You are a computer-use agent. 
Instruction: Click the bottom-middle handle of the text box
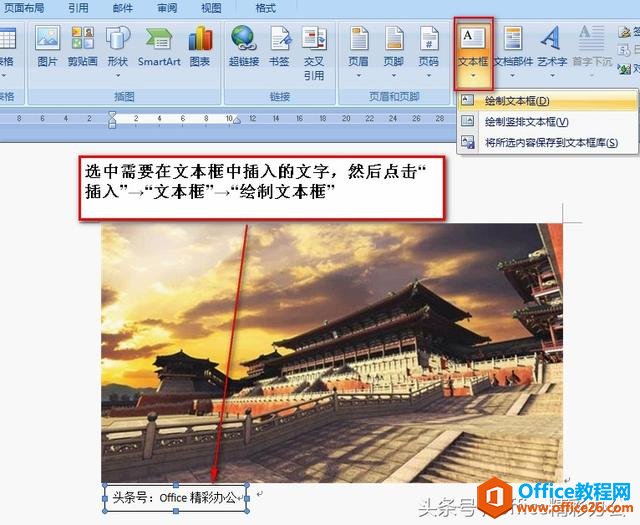(x=176, y=511)
